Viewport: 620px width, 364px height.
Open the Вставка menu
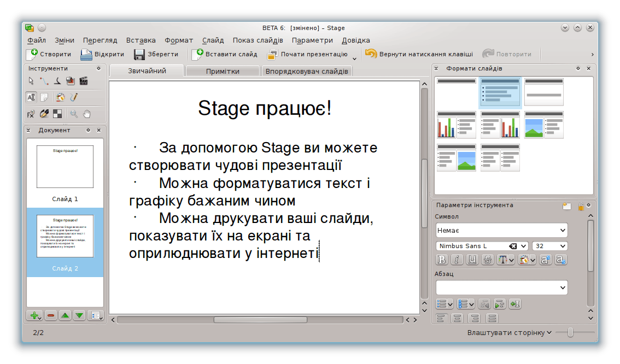(141, 40)
